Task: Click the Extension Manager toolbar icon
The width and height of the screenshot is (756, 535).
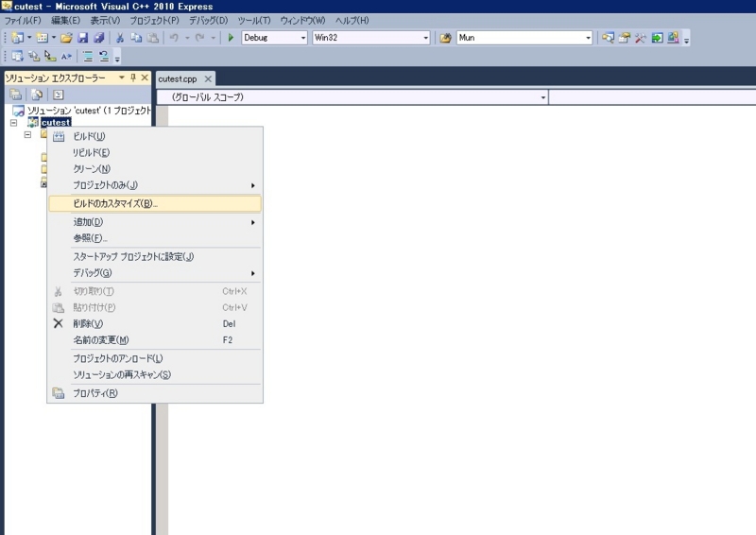Action: click(673, 38)
